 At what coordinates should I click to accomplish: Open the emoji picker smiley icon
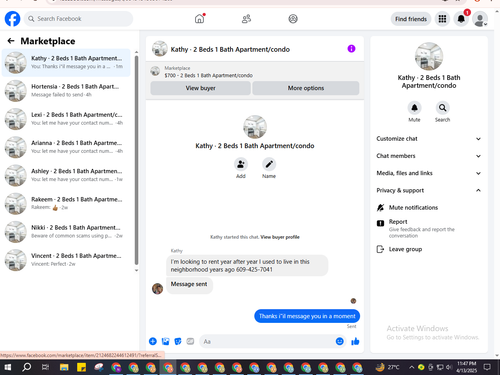tap(340, 341)
